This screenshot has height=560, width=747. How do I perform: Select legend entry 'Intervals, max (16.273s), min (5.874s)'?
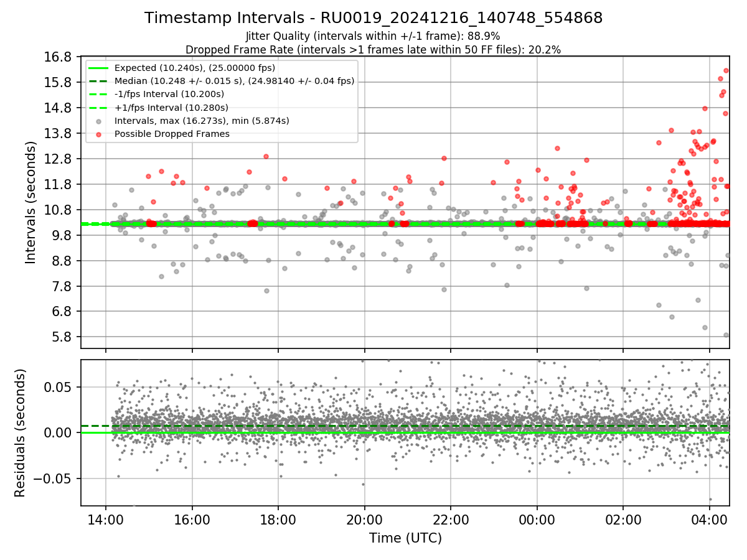click(x=202, y=121)
